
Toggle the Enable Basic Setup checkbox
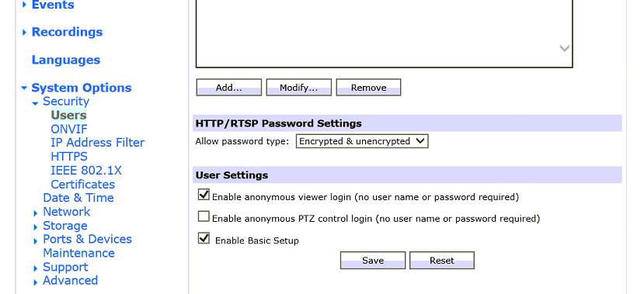click(x=204, y=238)
